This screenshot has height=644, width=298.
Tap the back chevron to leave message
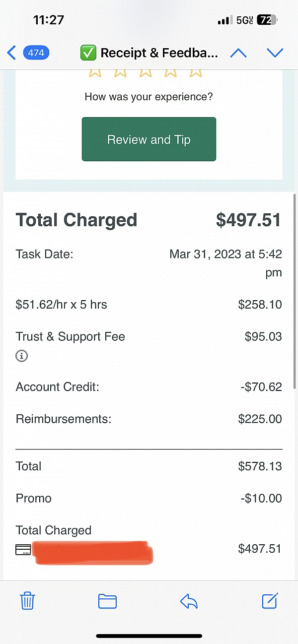point(12,53)
